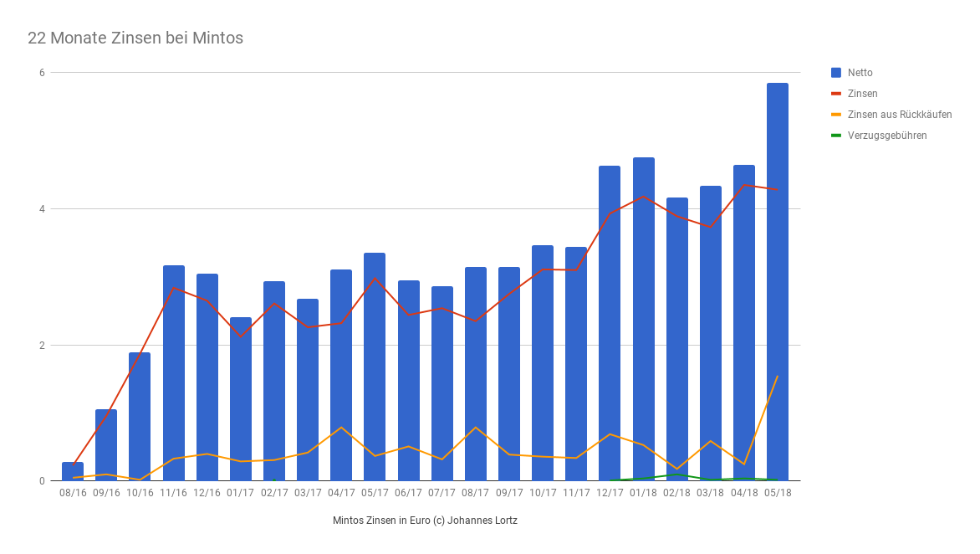980x554 pixels.
Task: Click the x-axis label '08/17'
Action: 476,493
